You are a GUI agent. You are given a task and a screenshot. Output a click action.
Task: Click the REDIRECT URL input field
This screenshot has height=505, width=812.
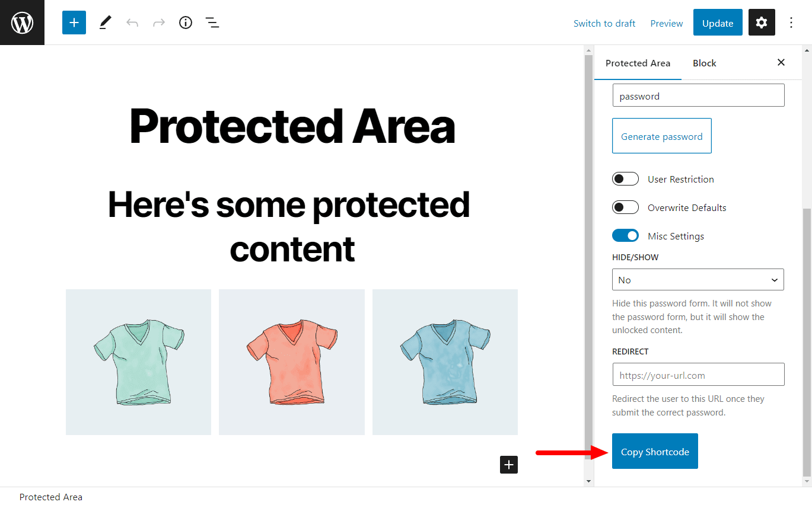point(698,374)
